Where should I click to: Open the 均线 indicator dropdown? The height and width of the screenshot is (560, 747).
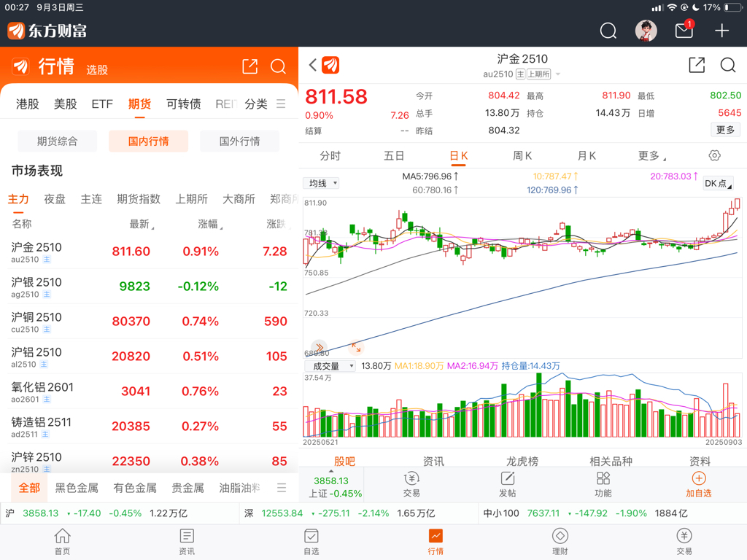coord(321,183)
